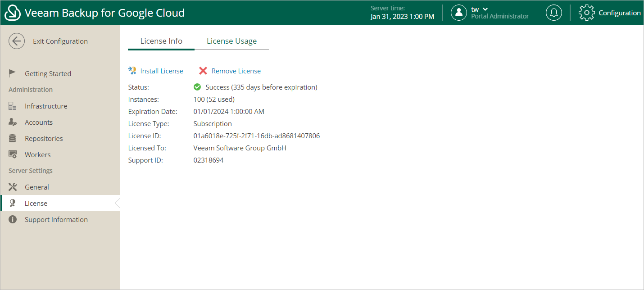
Task: Click the Remove License link
Action: point(236,71)
